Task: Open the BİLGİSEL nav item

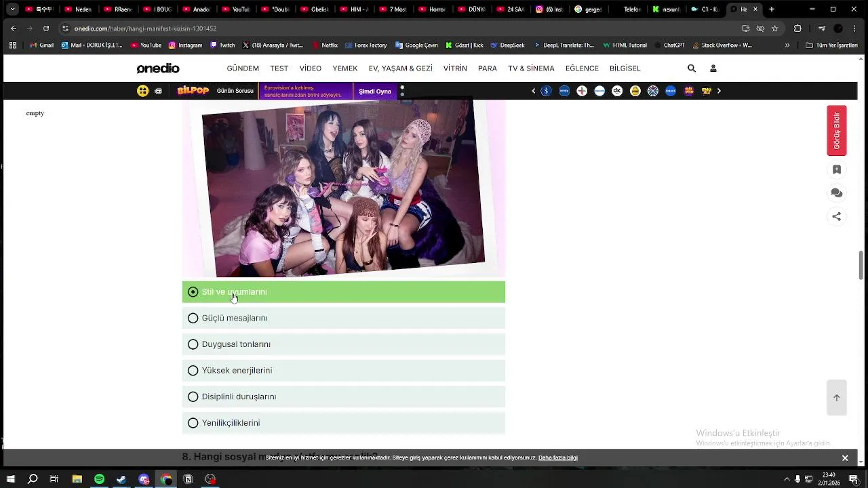Action: [625, 68]
